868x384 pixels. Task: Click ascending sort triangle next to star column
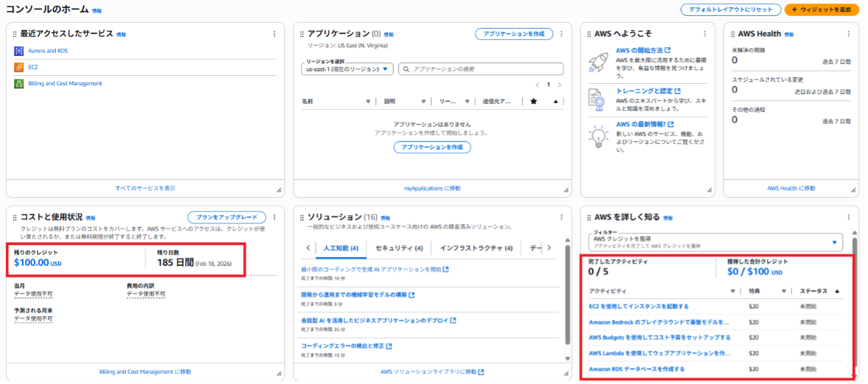click(555, 102)
